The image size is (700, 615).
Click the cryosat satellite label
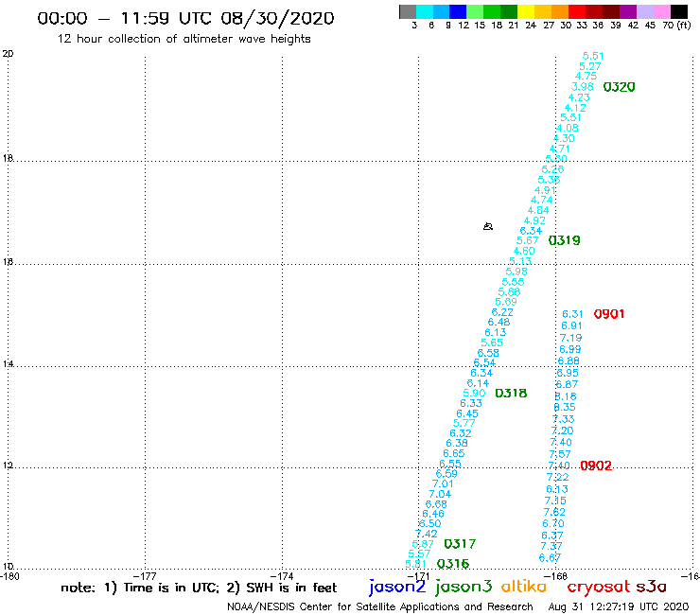[599, 587]
